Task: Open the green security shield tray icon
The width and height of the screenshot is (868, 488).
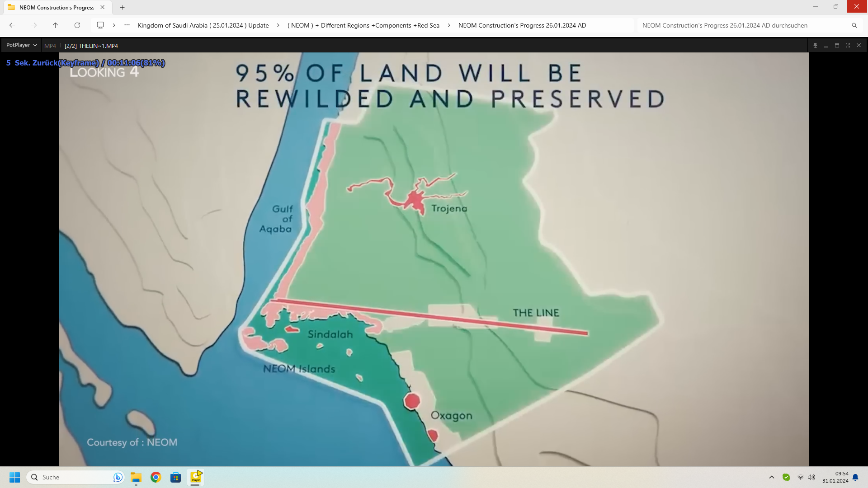Action: [786, 477]
